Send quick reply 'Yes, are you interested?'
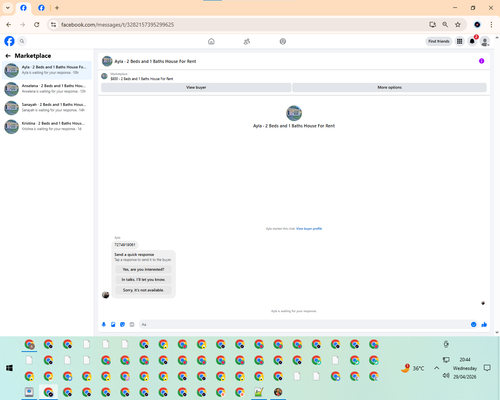500x400 pixels. coord(143,269)
